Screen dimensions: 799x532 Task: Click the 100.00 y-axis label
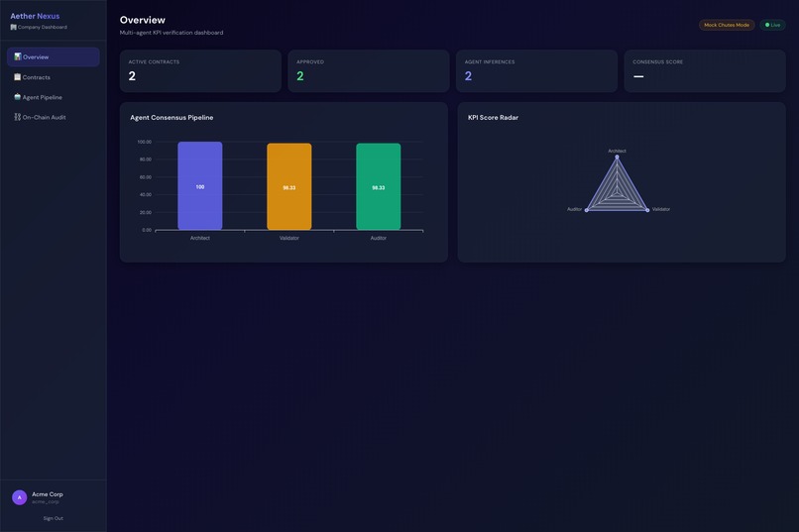pyautogui.click(x=144, y=142)
